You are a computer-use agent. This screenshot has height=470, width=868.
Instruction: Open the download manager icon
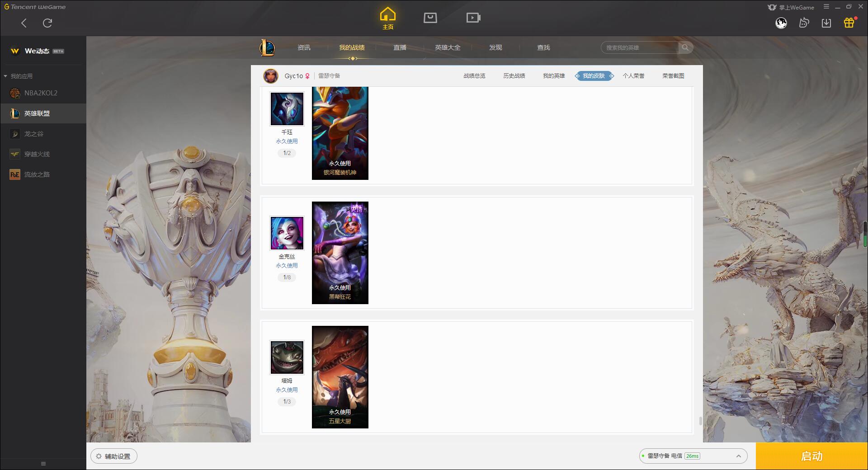tap(826, 23)
